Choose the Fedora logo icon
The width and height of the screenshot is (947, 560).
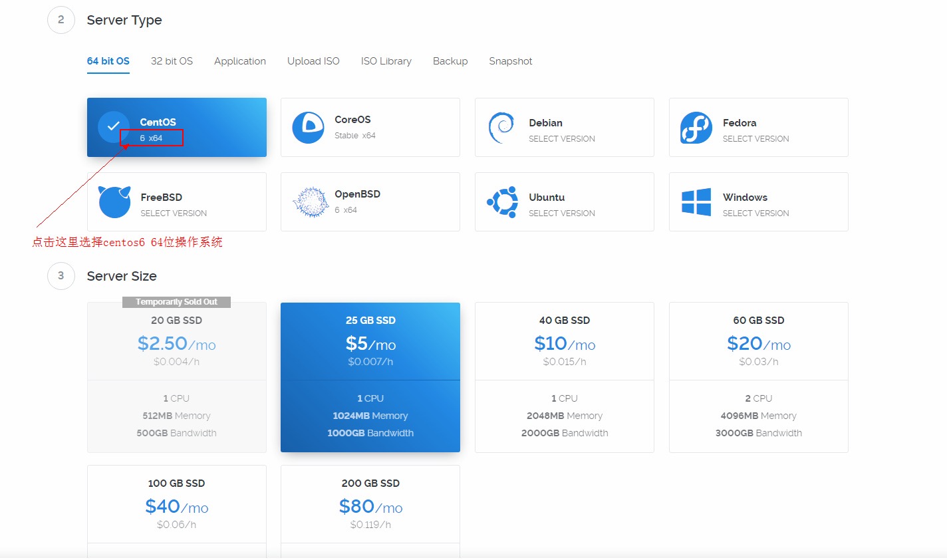(696, 128)
